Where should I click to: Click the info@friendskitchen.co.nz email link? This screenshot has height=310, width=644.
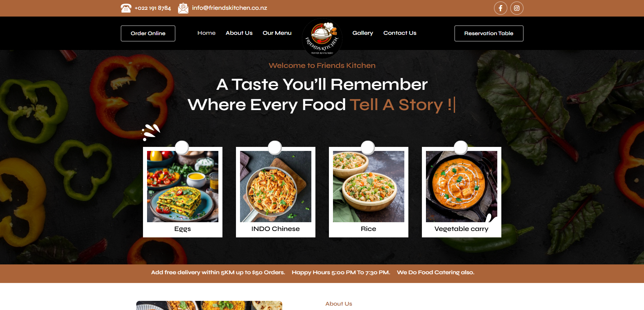pyautogui.click(x=230, y=8)
